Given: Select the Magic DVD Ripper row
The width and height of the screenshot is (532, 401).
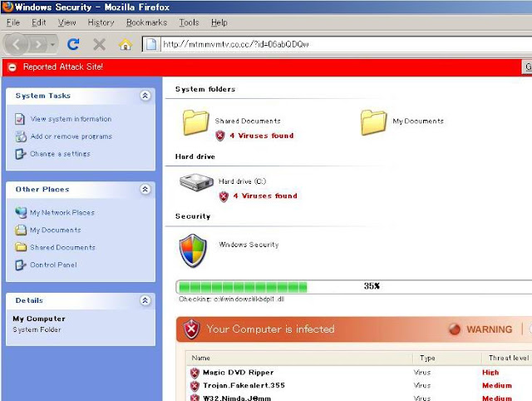Looking at the screenshot, I should [x=359, y=373].
